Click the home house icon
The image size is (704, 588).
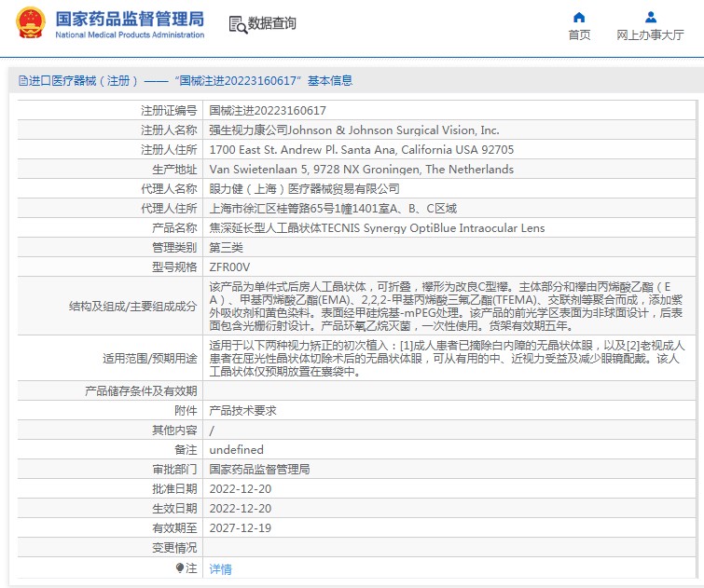[579, 18]
